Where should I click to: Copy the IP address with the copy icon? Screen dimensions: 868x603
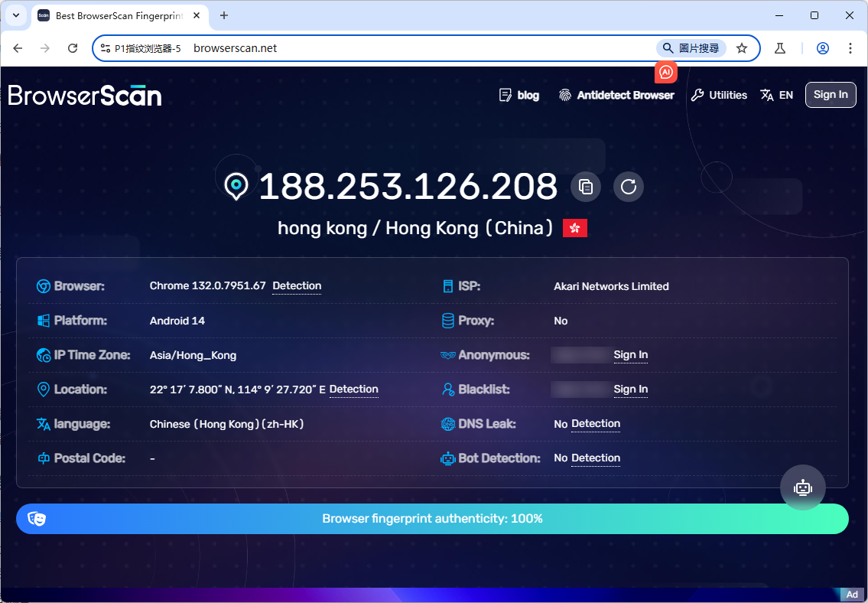coord(586,187)
